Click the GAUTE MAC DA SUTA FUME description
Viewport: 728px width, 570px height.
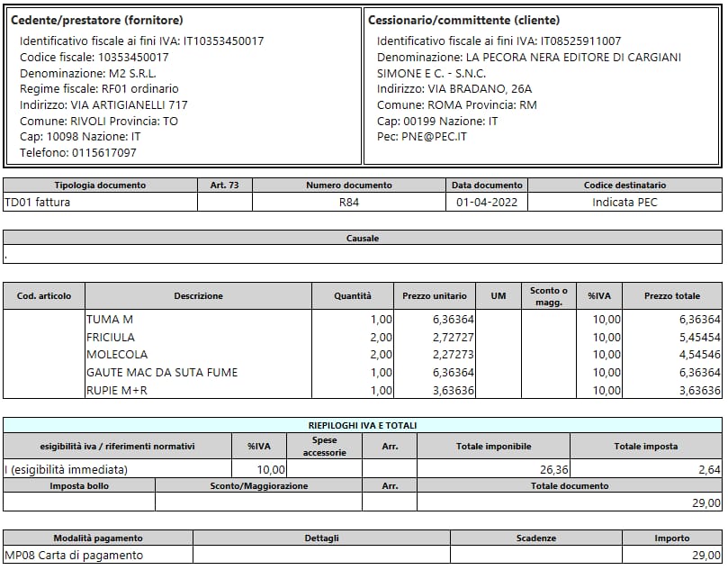(162, 372)
